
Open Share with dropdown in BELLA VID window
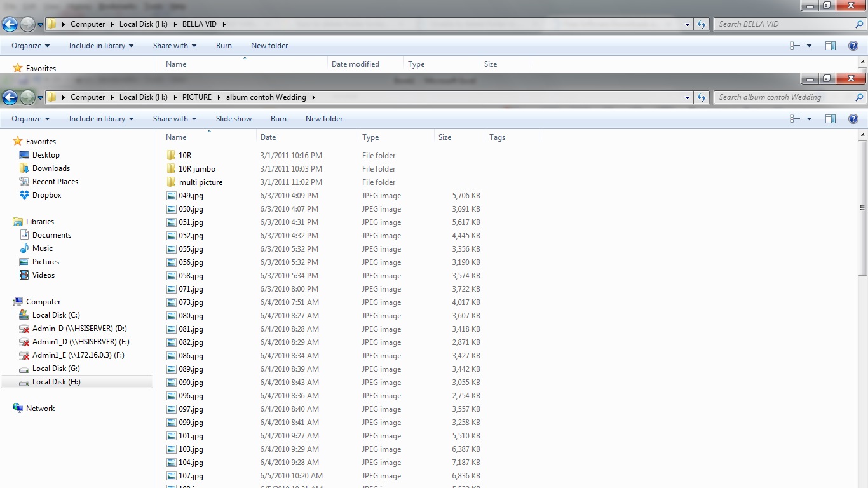pyautogui.click(x=175, y=46)
